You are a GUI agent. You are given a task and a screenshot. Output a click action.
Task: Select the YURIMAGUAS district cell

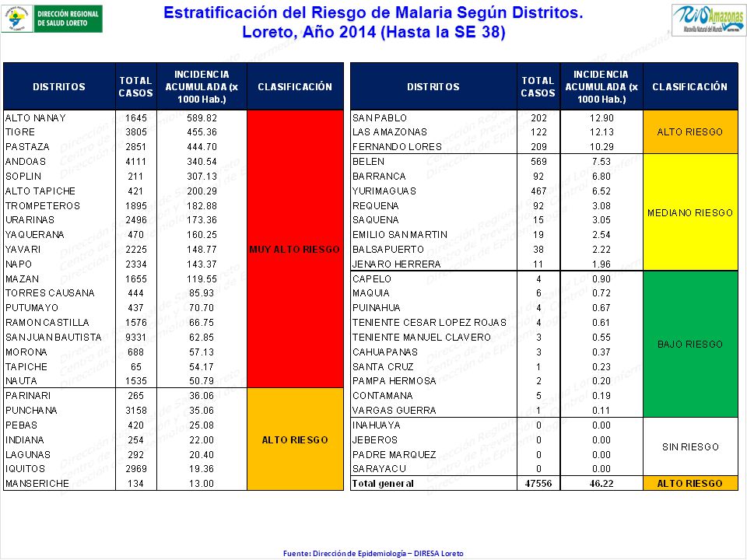(x=433, y=191)
